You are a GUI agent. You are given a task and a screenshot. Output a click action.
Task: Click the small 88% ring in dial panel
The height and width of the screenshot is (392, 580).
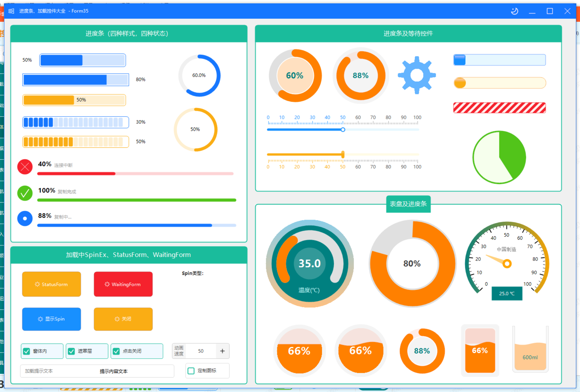tap(422, 351)
